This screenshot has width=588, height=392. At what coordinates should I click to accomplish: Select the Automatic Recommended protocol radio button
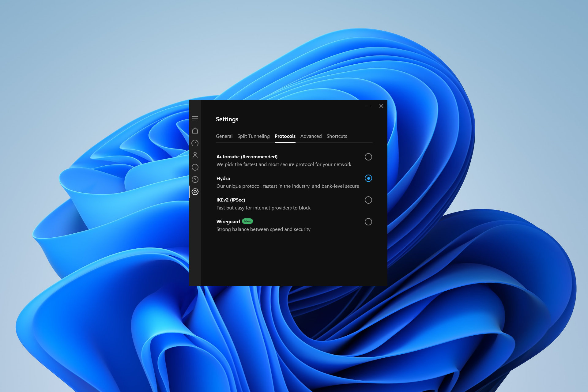[x=368, y=156]
